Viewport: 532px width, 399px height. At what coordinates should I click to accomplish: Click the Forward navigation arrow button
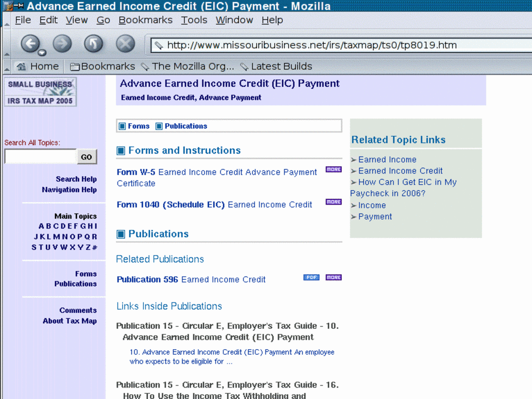click(x=62, y=44)
